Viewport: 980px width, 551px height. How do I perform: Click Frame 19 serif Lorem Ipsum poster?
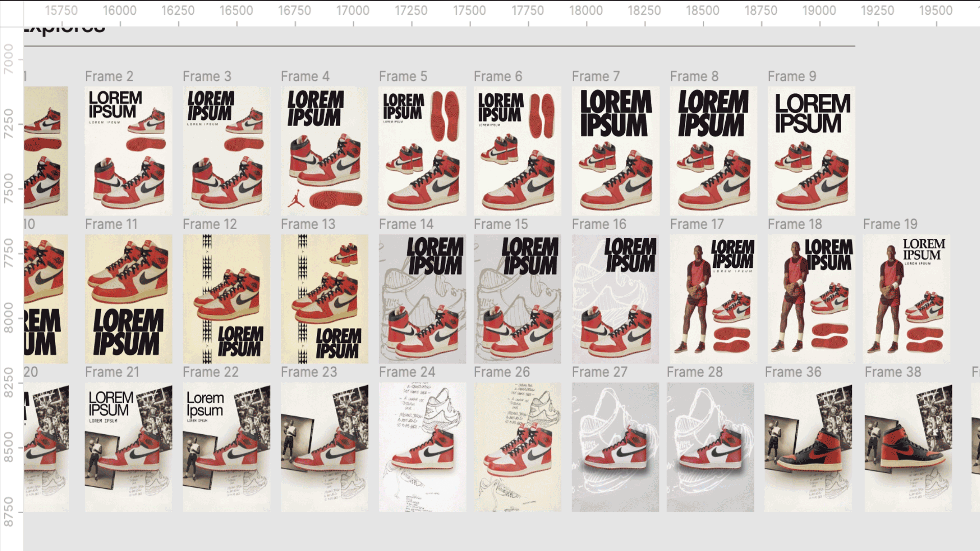click(906, 298)
